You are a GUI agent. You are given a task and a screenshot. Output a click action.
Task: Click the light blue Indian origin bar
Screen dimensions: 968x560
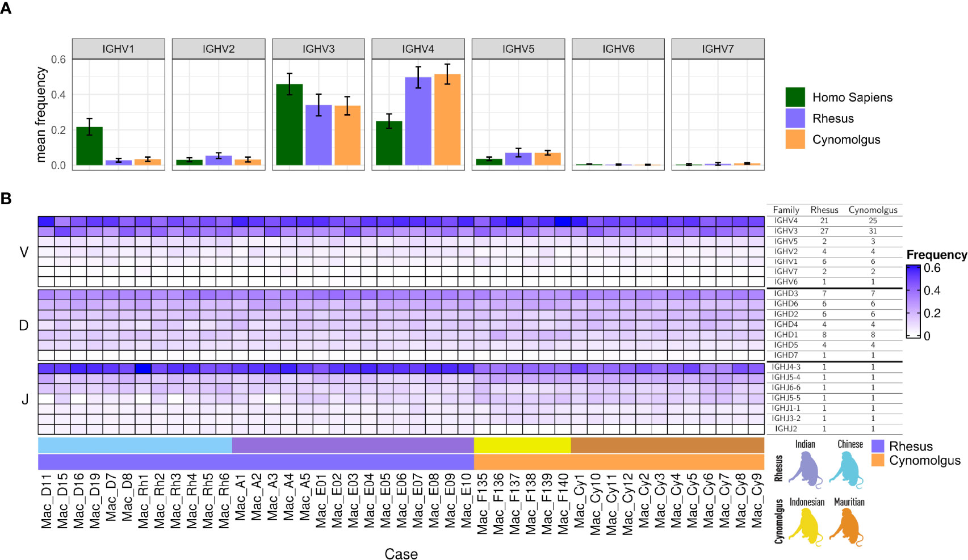(x=135, y=445)
